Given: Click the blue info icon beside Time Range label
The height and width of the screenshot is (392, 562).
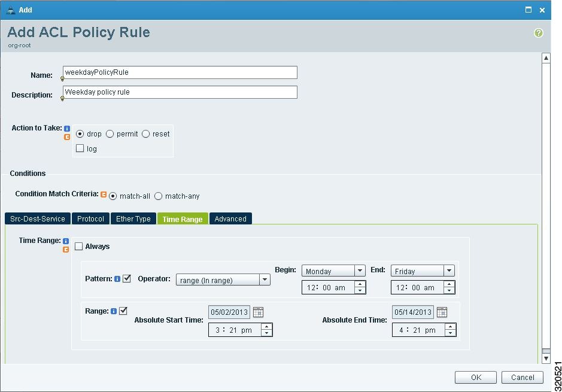Looking at the screenshot, I should click(x=66, y=241).
